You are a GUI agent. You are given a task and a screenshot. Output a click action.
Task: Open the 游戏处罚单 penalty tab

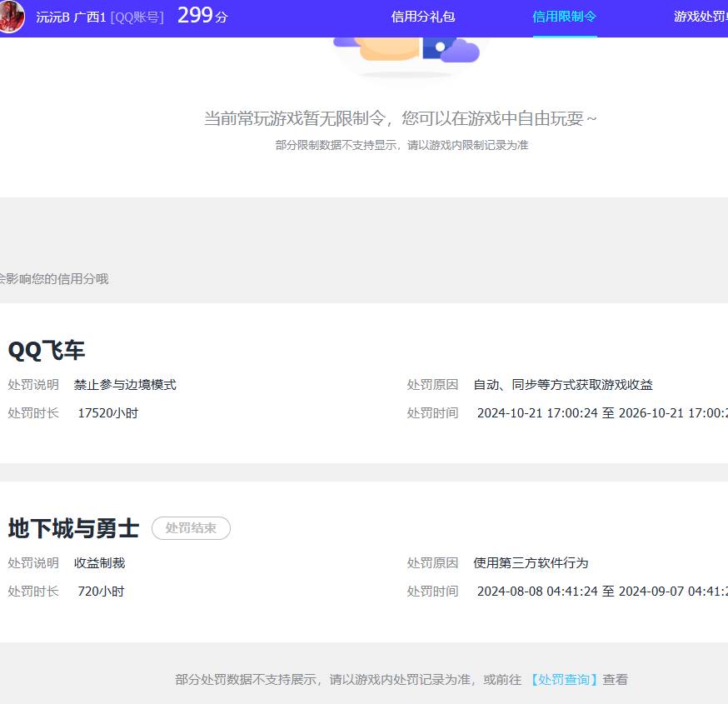click(x=702, y=17)
